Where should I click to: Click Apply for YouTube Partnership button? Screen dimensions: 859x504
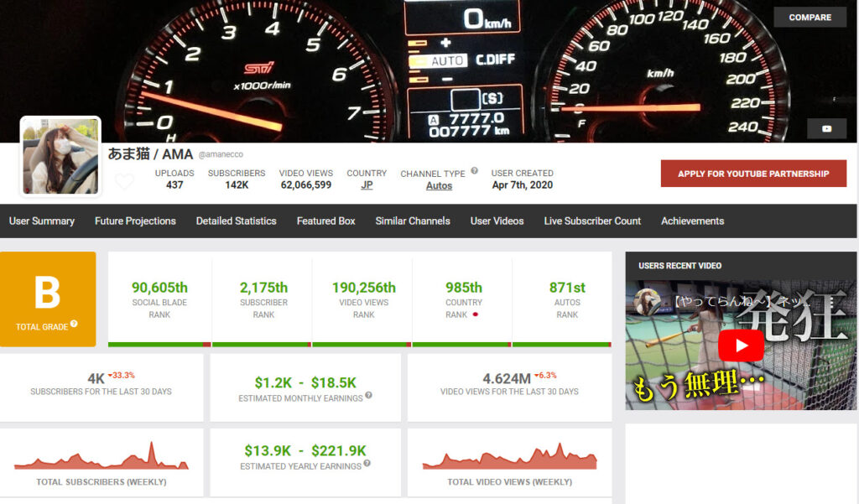(753, 174)
